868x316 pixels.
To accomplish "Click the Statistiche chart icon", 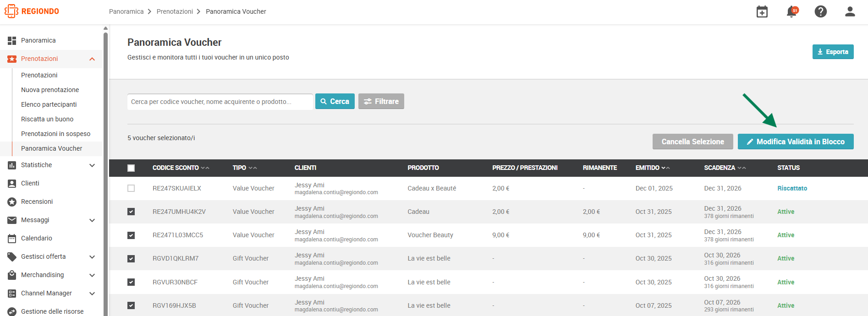I will tap(12, 165).
